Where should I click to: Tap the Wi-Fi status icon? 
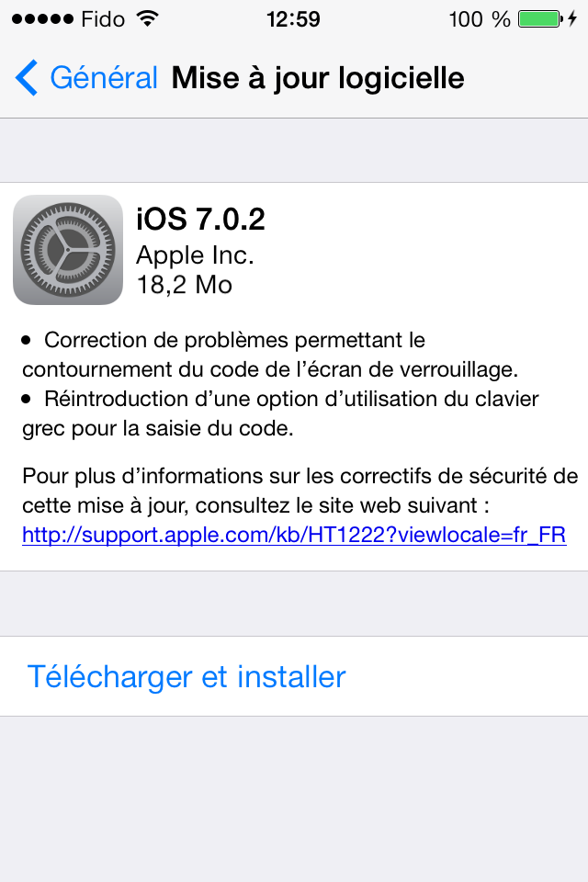click(147, 19)
